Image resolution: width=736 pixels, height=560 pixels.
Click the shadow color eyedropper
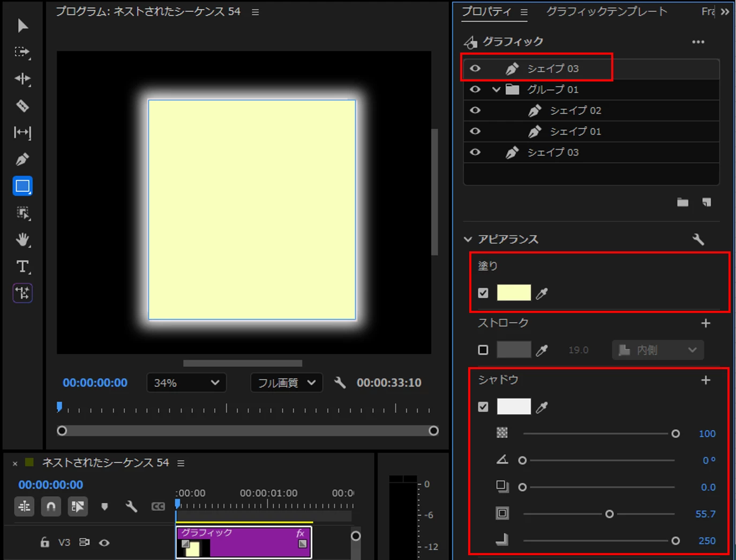(542, 407)
